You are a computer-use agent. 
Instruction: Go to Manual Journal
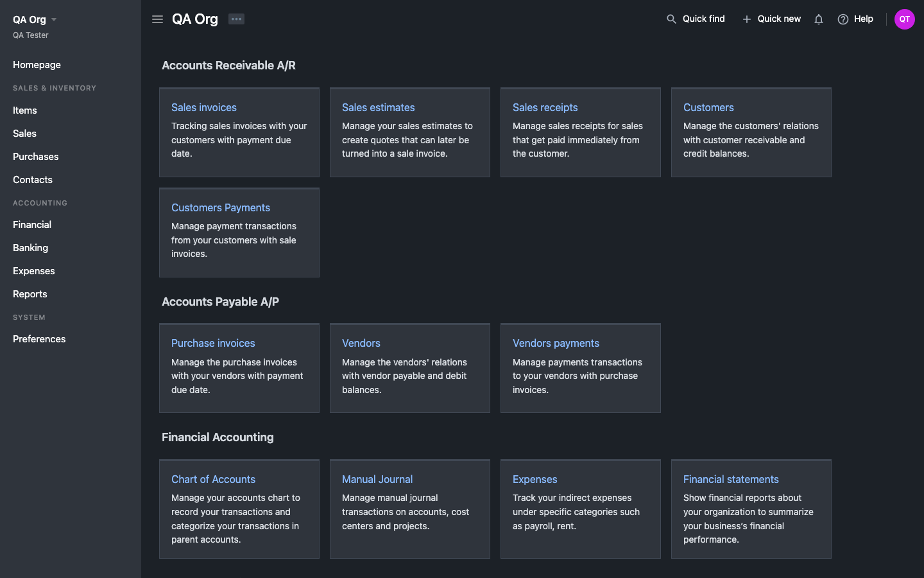(x=377, y=479)
